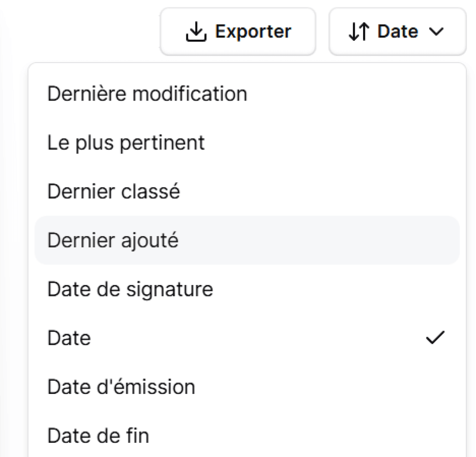Sort by "Date de signature"

pos(130,290)
